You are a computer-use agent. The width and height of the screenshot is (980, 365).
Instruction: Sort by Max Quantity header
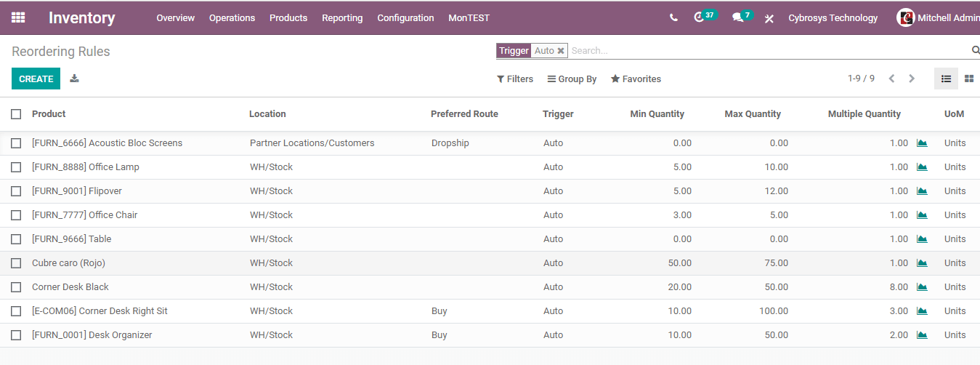click(x=753, y=114)
